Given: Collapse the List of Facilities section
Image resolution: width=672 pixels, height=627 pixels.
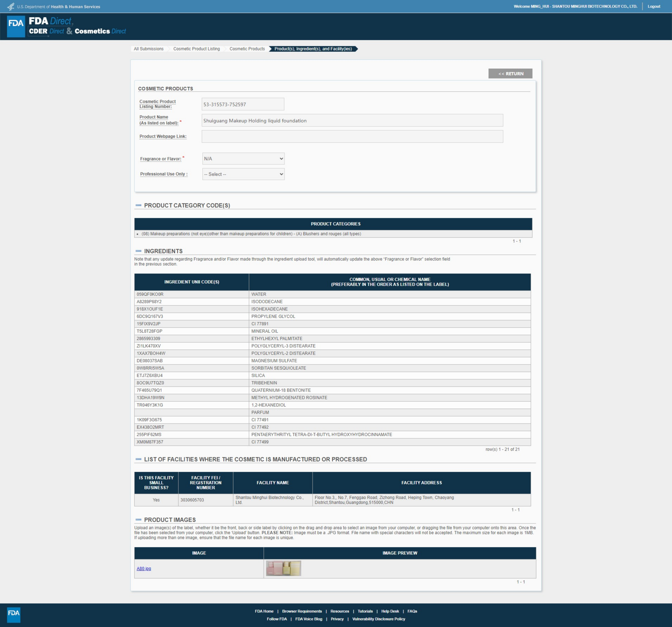Looking at the screenshot, I should [x=138, y=459].
